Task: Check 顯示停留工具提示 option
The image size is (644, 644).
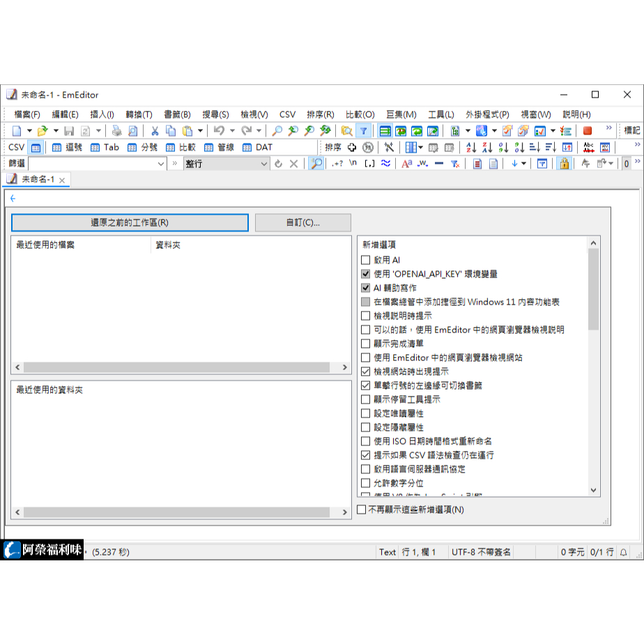Action: 365,399
